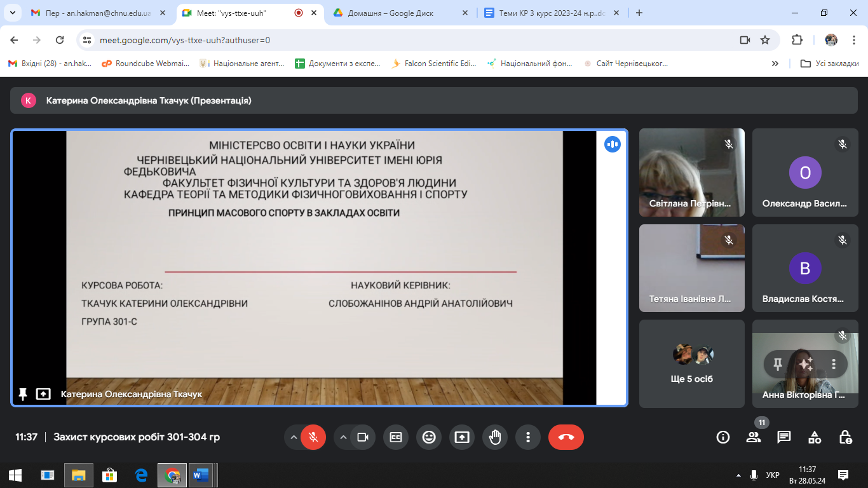Leave the call with red hang-up button
This screenshot has height=488, width=868.
(566, 437)
